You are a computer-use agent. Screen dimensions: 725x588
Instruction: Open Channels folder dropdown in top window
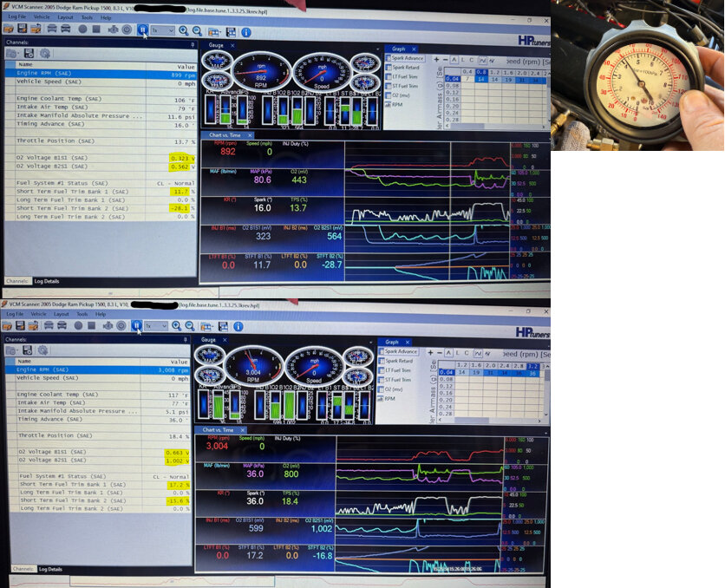[x=12, y=53]
